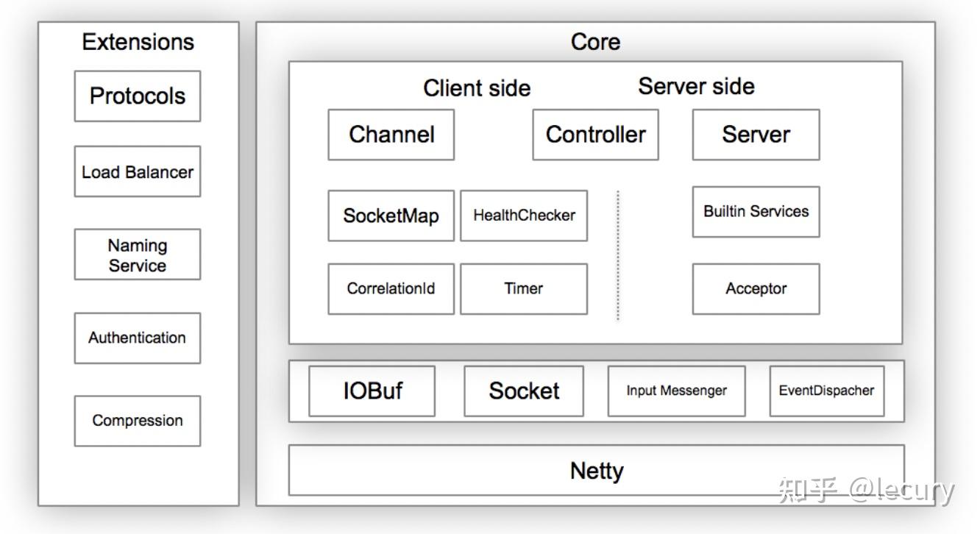Select the Timer box

point(524,288)
